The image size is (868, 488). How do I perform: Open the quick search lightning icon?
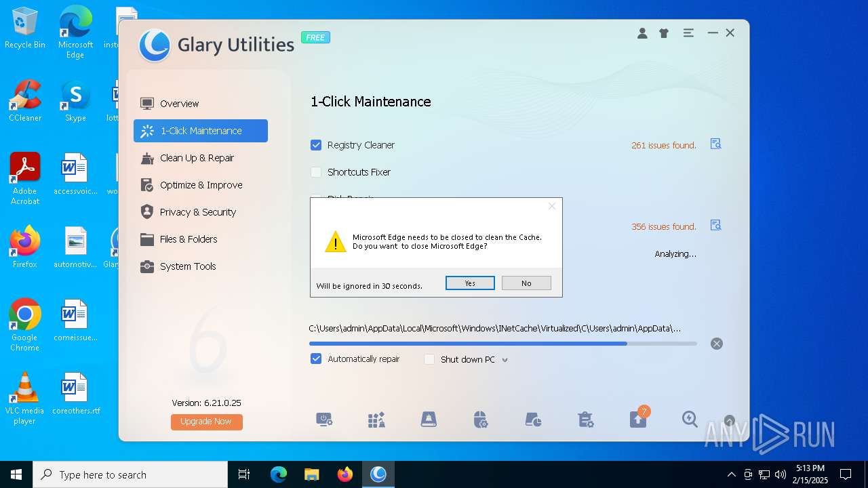(690, 420)
